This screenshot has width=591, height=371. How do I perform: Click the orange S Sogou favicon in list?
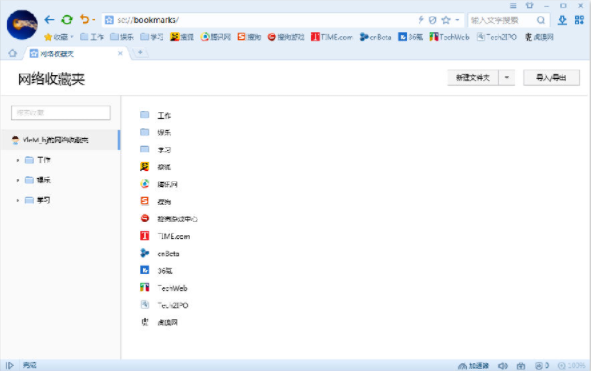[x=144, y=201]
